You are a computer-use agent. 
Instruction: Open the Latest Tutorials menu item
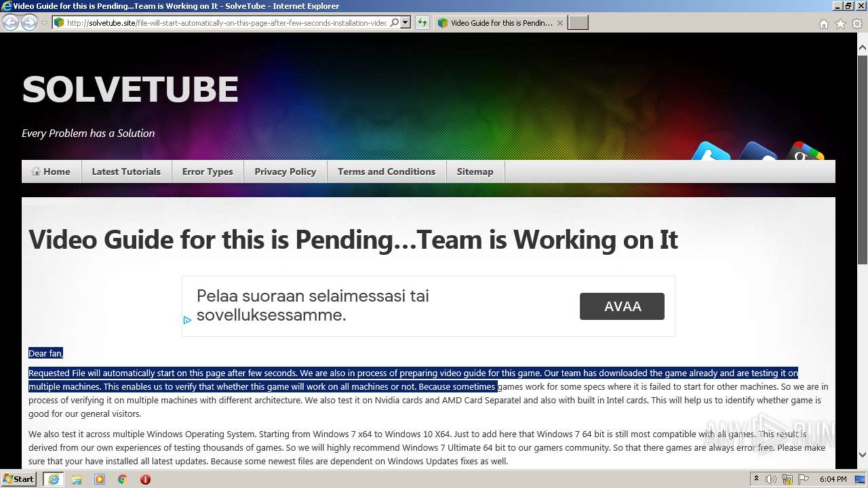tap(126, 171)
